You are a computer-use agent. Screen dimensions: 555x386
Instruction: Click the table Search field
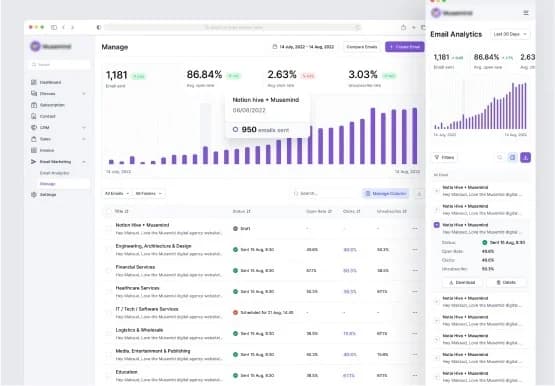pyautogui.click(x=324, y=194)
